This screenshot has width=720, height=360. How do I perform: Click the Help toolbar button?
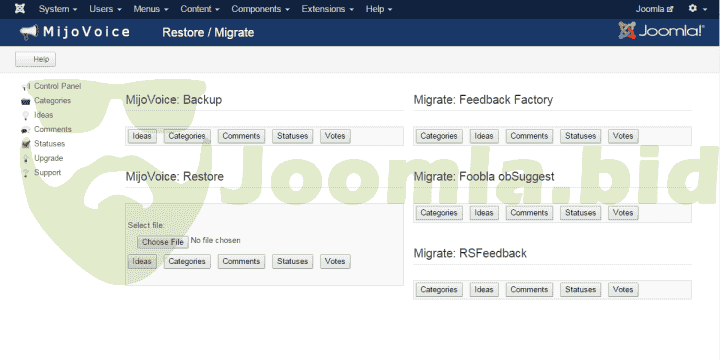pyautogui.click(x=35, y=59)
